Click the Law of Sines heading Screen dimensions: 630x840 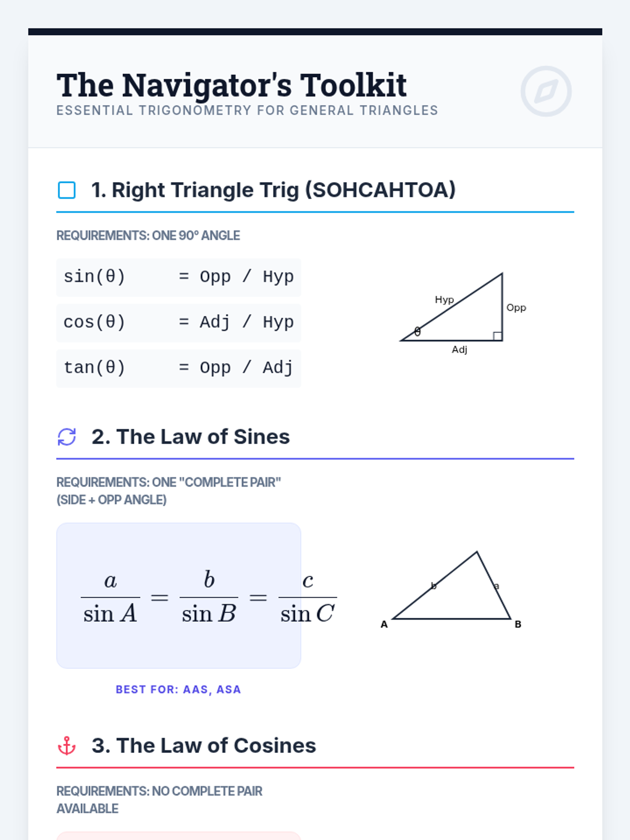coord(191,437)
